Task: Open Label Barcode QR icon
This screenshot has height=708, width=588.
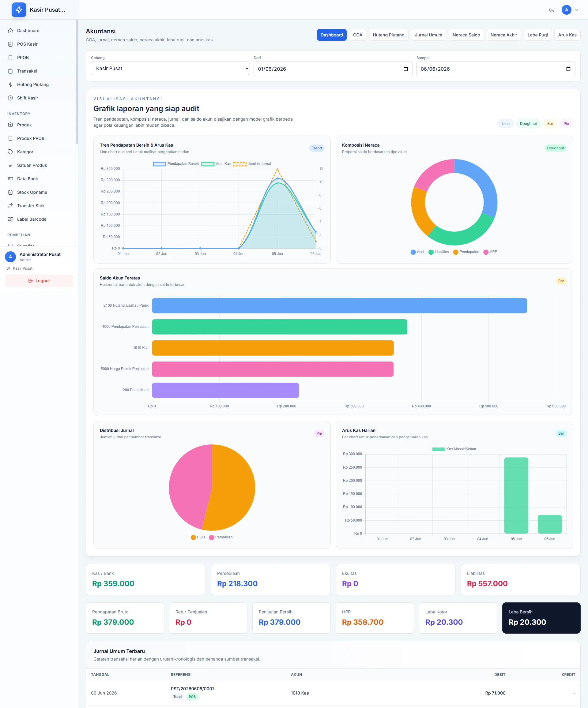Action: [x=10, y=219]
